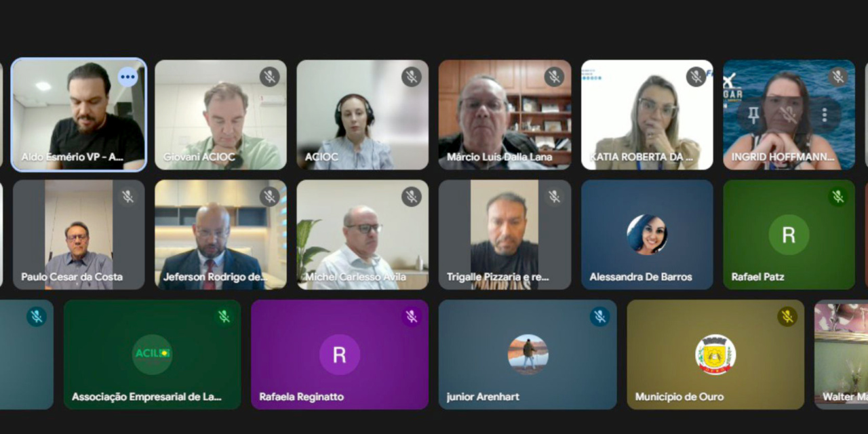The width and height of the screenshot is (868, 434).
Task: Click muted mic icon on Michel Carlesso Avila
Action: tap(411, 197)
